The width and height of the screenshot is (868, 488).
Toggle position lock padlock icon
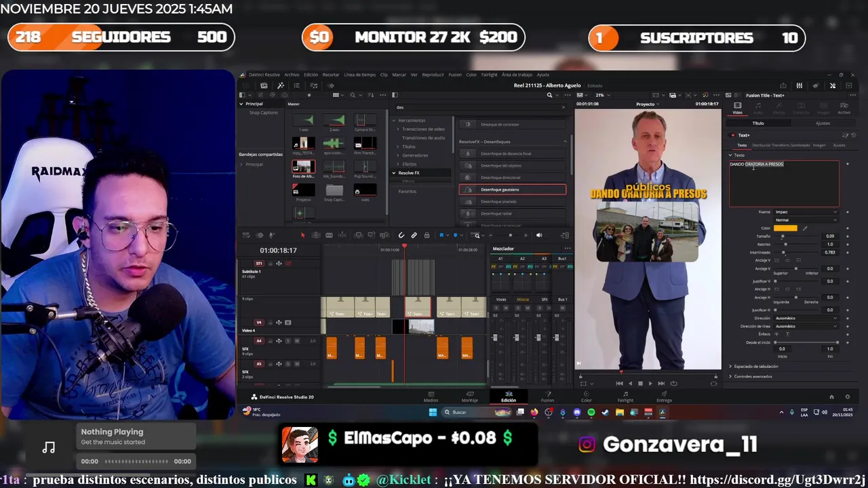pyautogui.click(x=427, y=235)
